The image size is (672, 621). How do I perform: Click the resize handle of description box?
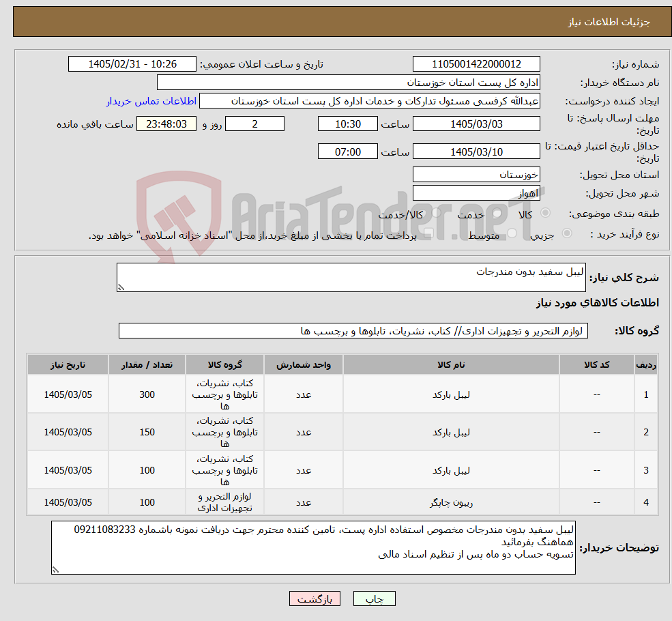[121, 287]
